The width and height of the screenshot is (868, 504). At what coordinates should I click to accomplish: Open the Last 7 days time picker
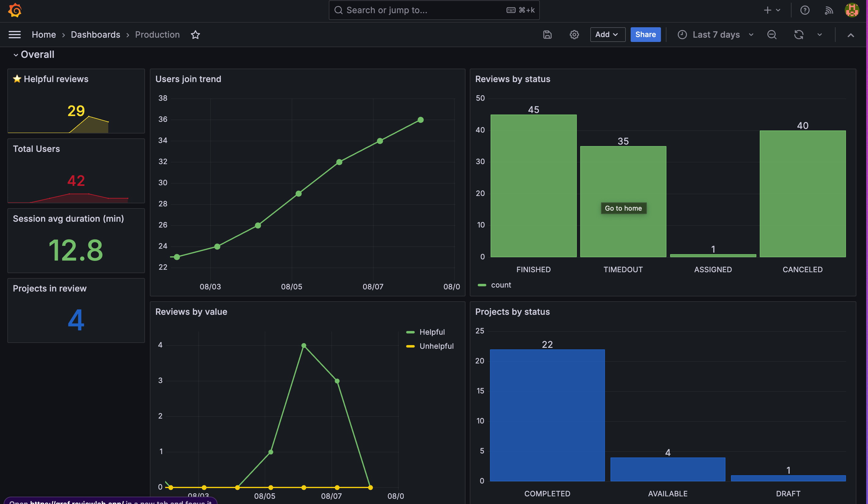coord(716,35)
